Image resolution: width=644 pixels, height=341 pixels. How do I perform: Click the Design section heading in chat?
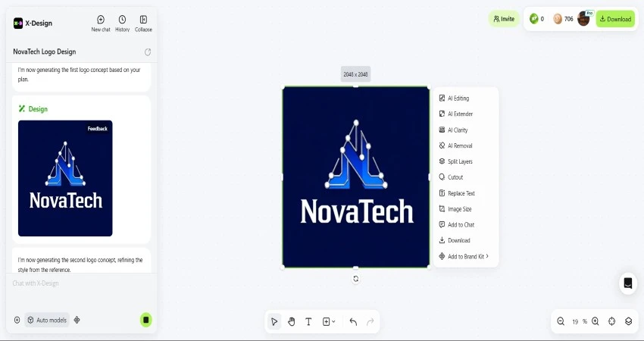[33, 109]
